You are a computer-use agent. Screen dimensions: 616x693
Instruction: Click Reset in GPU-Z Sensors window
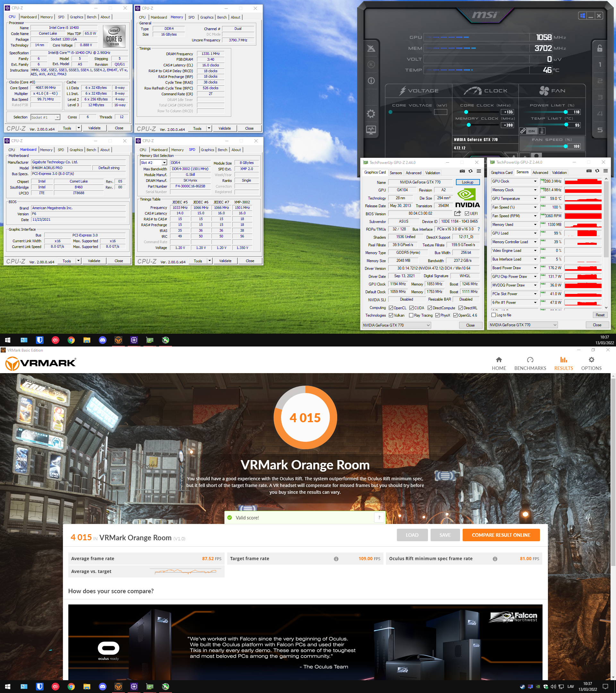pos(600,315)
